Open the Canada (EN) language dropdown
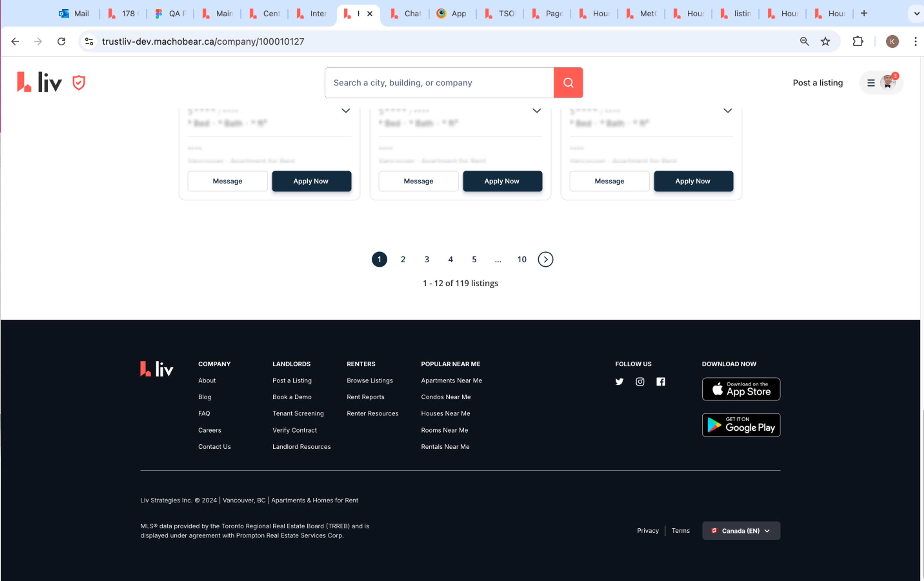This screenshot has width=924, height=581. coord(741,531)
